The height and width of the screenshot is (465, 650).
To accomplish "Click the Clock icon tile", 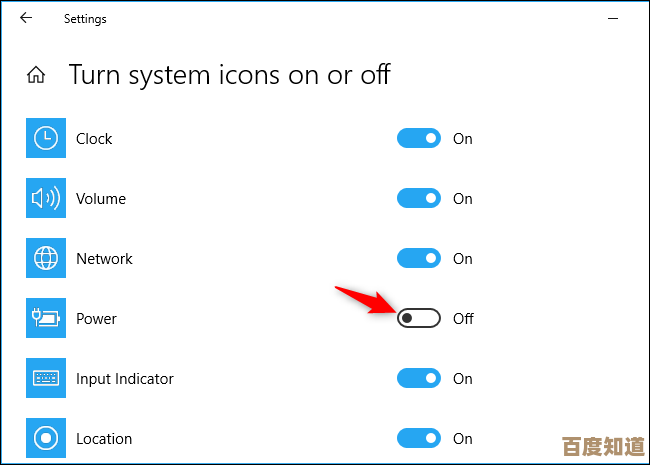I will pyautogui.click(x=45, y=139).
